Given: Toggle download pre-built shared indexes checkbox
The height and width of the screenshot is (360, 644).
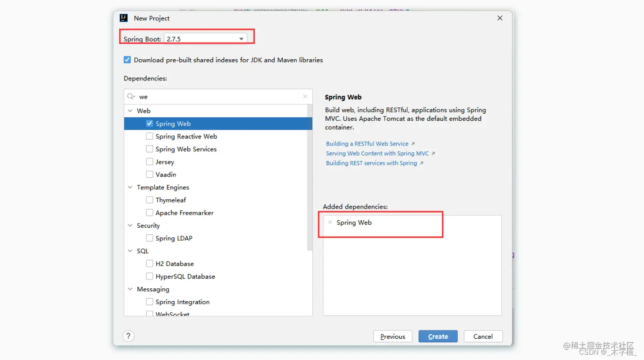Looking at the screenshot, I should [127, 60].
